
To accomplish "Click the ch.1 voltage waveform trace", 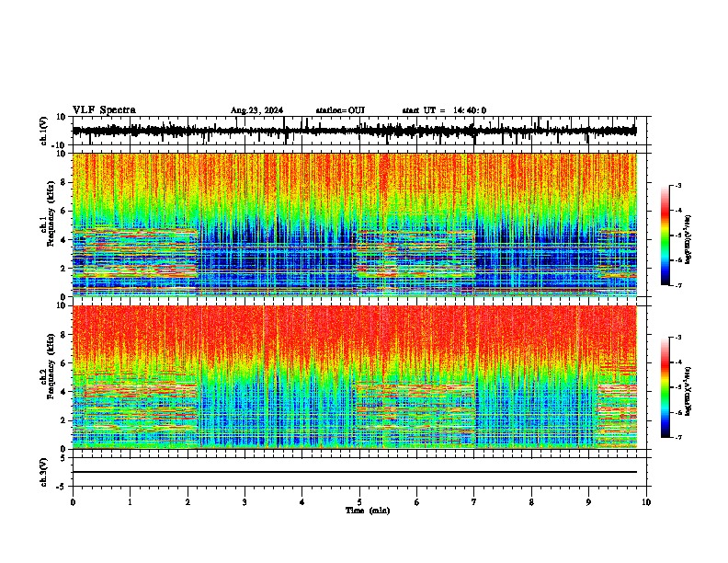I will (355, 131).
